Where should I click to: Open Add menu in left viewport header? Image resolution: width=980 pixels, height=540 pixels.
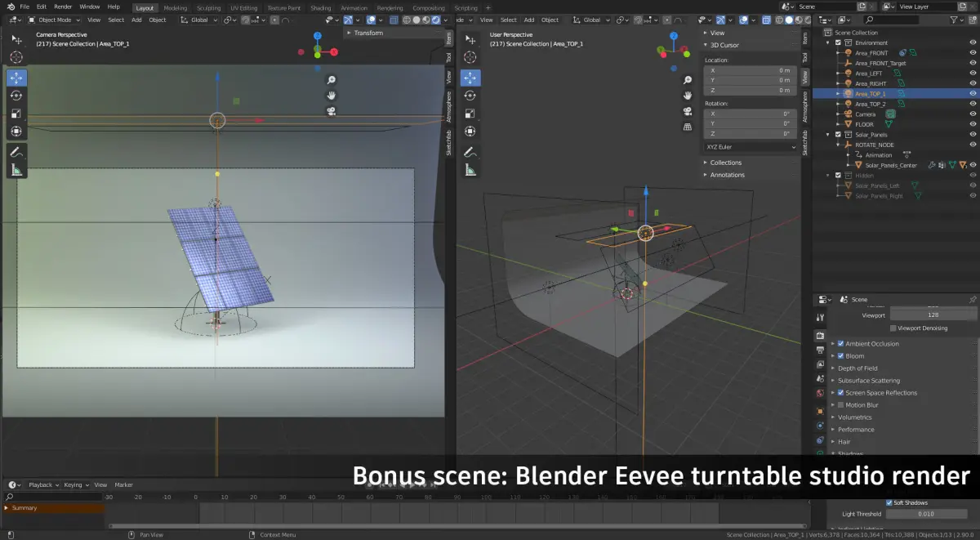(136, 20)
